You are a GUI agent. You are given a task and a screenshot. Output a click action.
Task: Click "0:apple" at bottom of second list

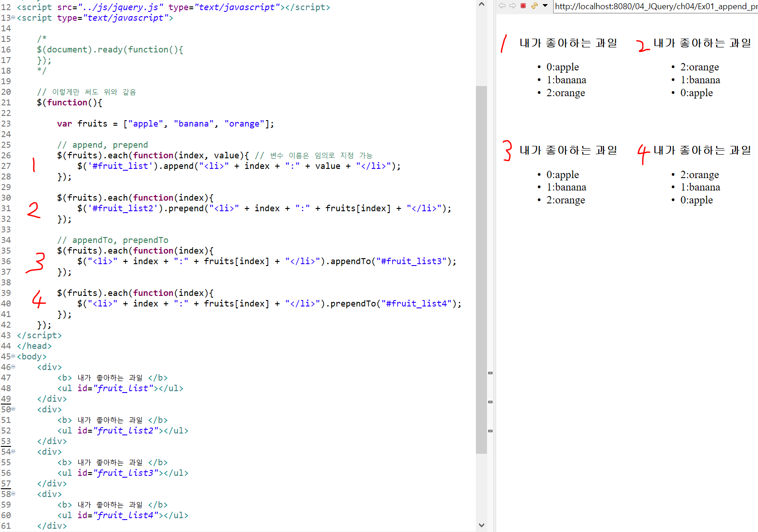tap(696, 93)
